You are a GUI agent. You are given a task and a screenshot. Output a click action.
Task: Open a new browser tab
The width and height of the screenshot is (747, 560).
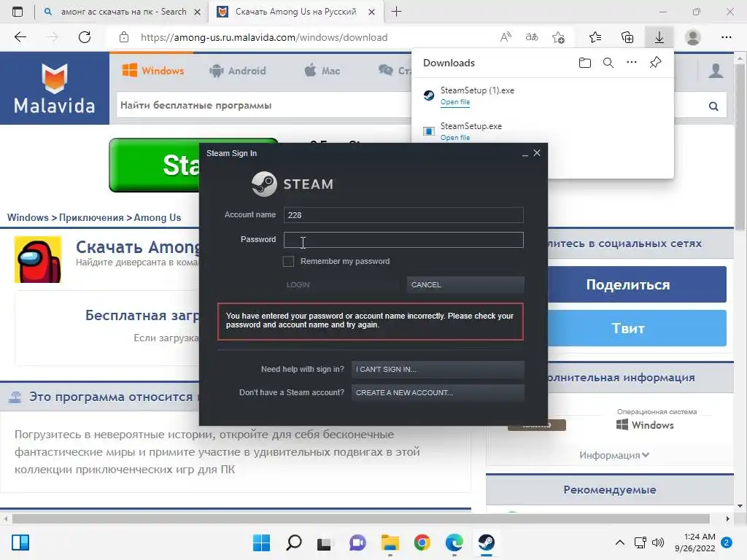click(396, 12)
